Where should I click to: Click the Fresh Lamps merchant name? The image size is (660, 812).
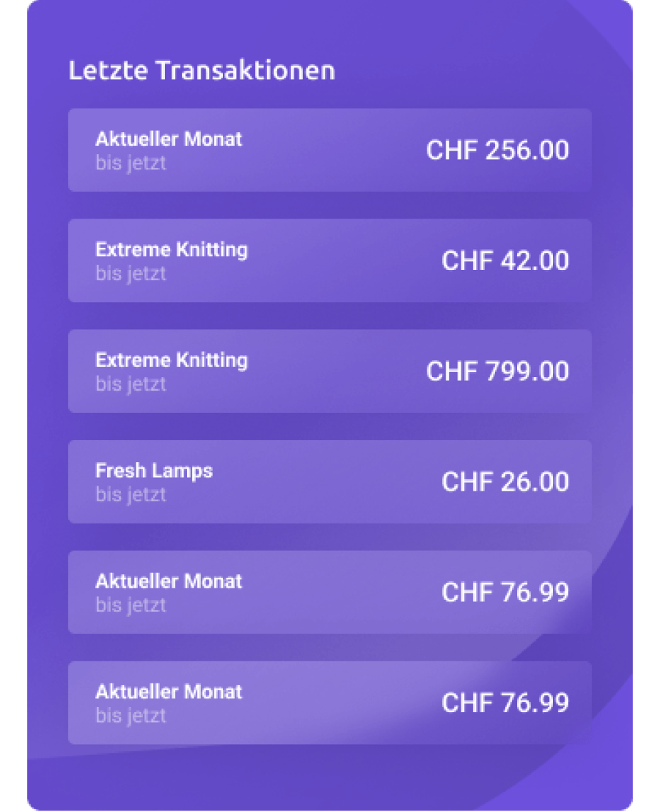click(x=154, y=471)
